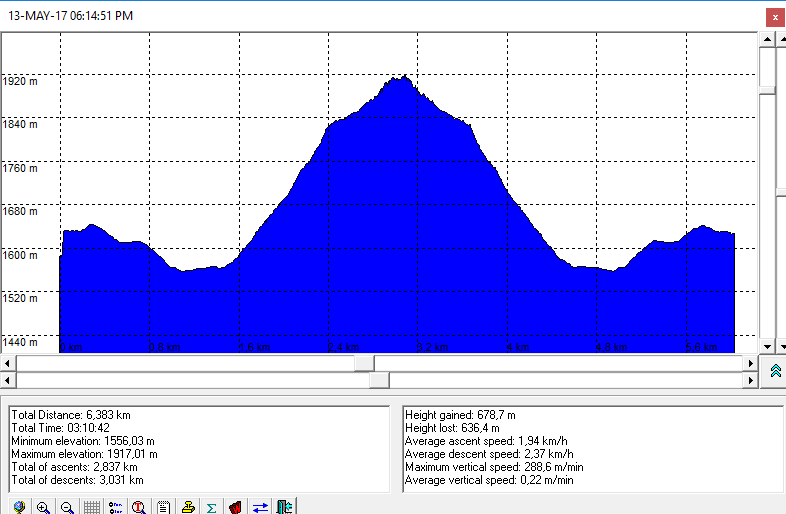Click the vertical scrollbar up arrow
Image resolution: width=786 pixels, height=514 pixels.
(x=767, y=38)
